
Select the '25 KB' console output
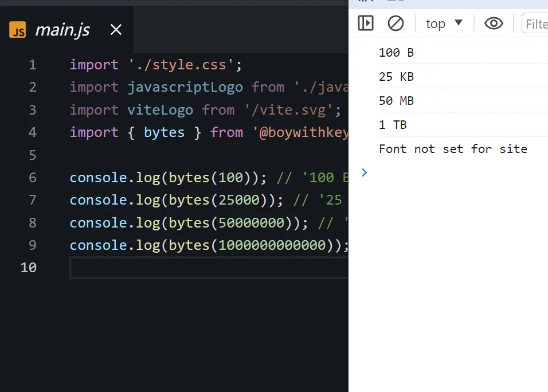(396, 77)
